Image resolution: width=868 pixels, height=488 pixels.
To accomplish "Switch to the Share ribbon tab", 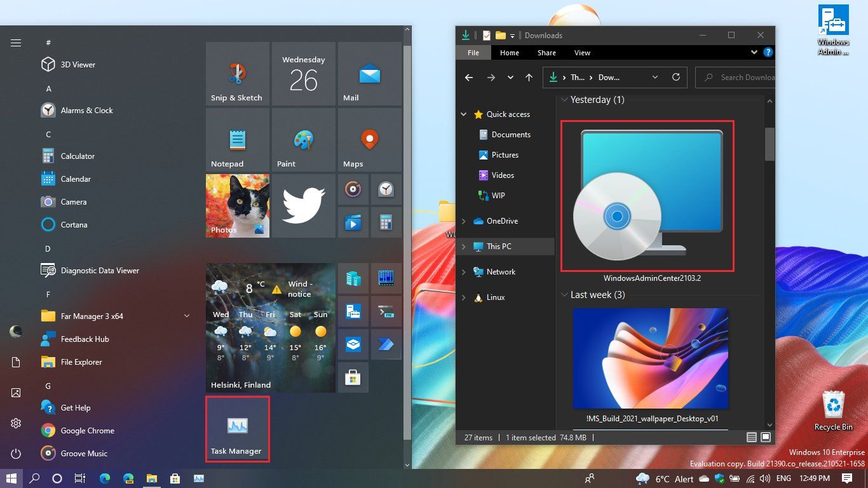I will pyautogui.click(x=546, y=53).
